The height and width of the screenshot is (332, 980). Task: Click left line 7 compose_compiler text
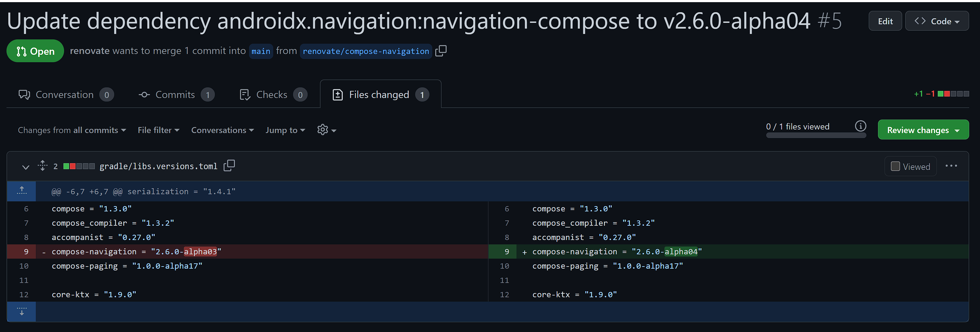(112, 223)
